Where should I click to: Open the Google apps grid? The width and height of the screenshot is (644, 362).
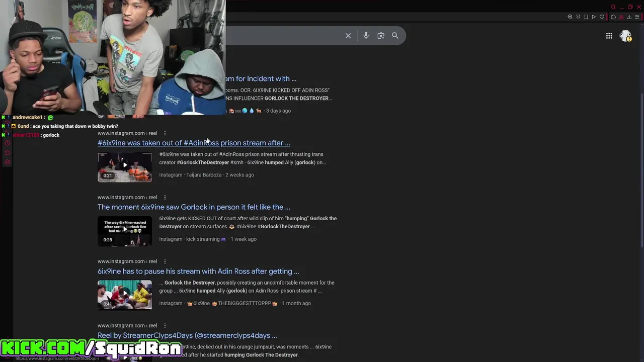pyautogui.click(x=609, y=36)
